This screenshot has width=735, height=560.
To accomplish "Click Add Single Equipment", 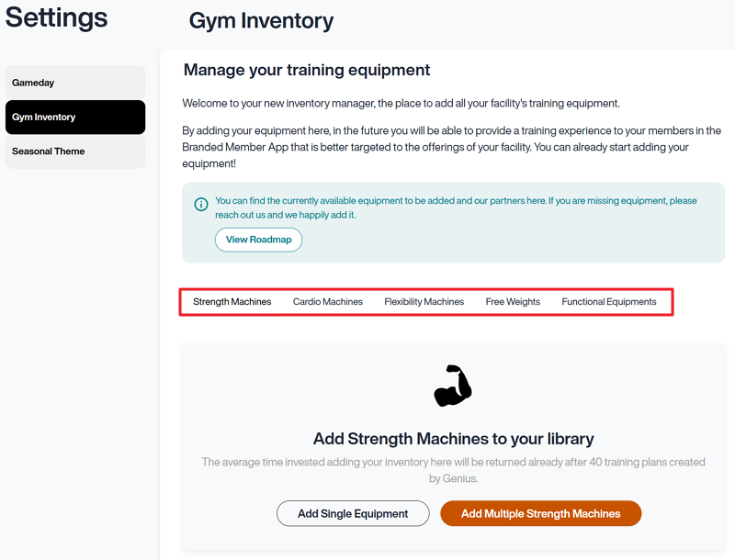I will coord(353,513).
